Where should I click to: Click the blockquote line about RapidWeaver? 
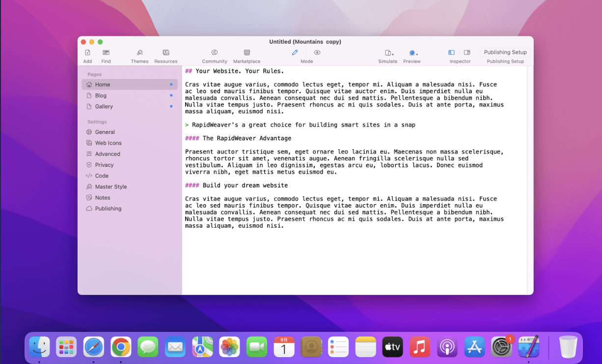coord(300,125)
